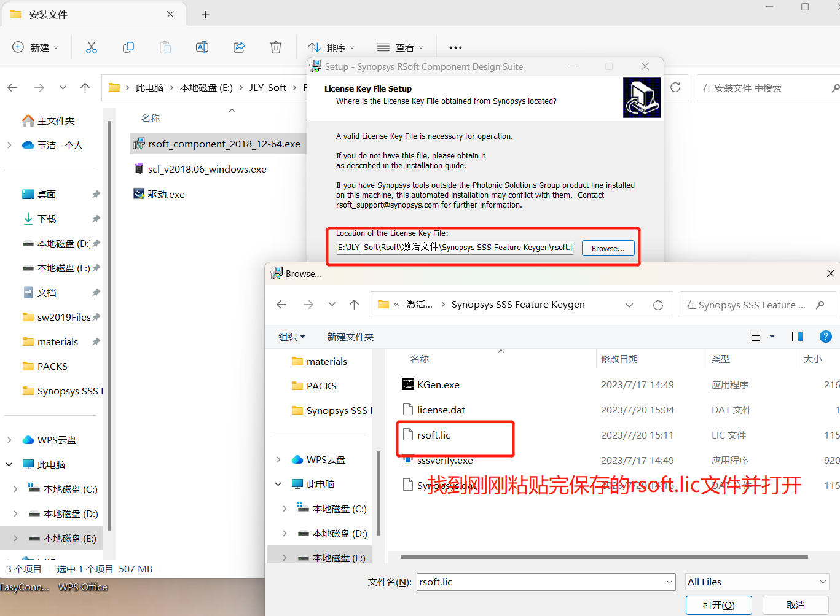Select sssverify.exe in the Browse file list
This screenshot has width=840, height=616.
(445, 461)
